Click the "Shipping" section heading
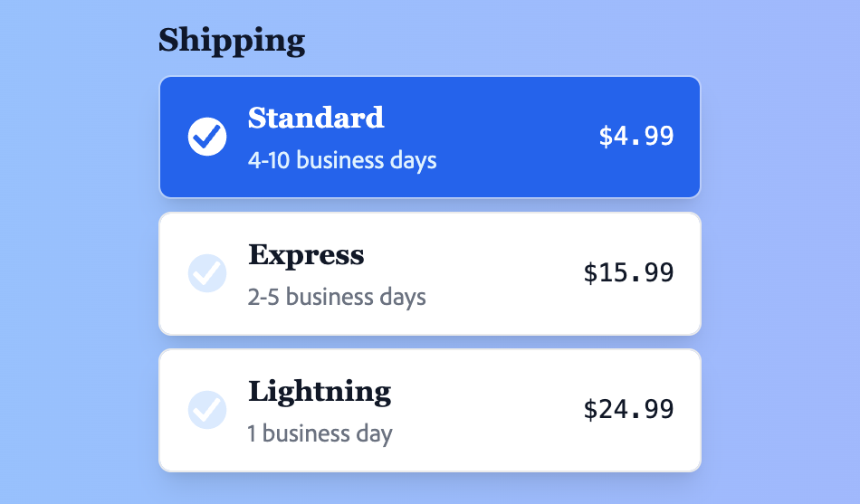Image resolution: width=860 pixels, height=504 pixels. tap(232, 41)
